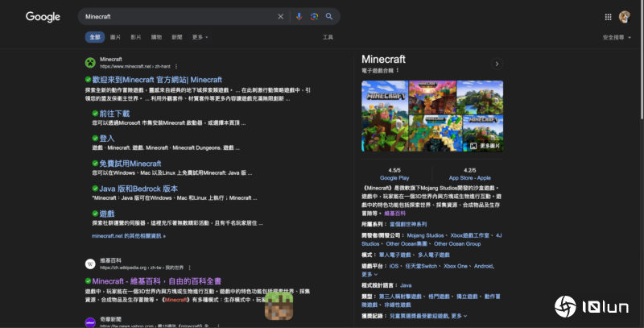644x328 pixels.
Task: Open the Mojang Studios developer link
Action: pyautogui.click(x=425, y=235)
